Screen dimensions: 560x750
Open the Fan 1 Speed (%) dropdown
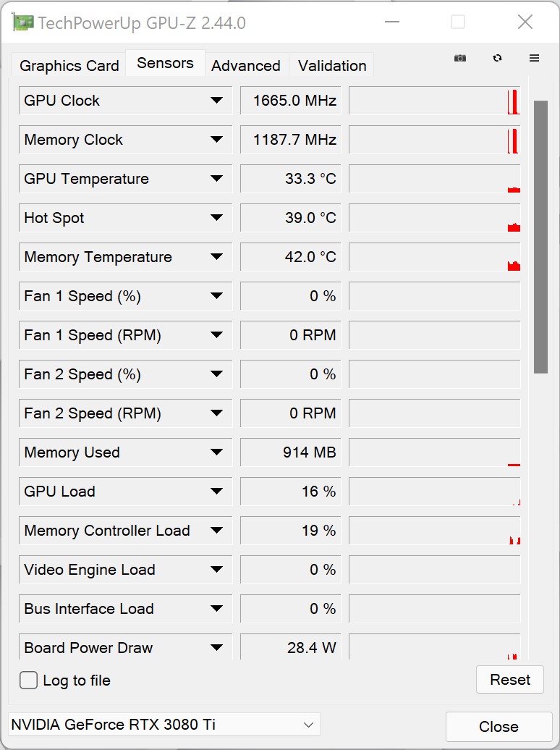tap(216, 296)
